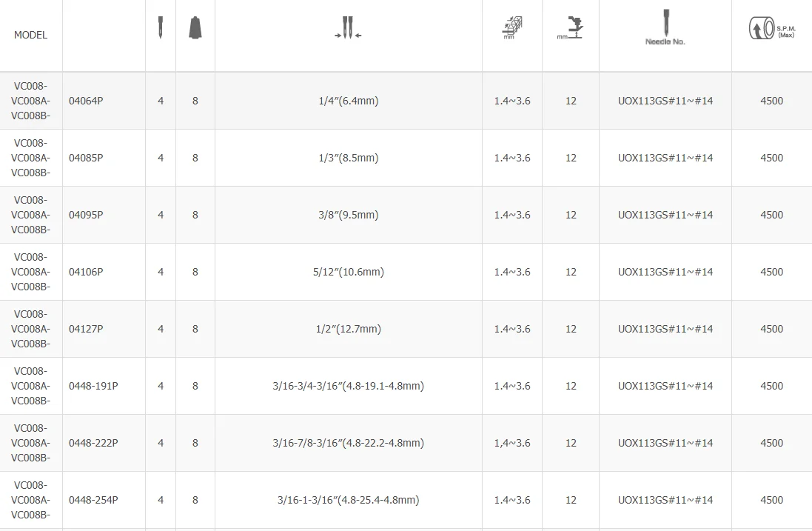Select the 04127P model code

tap(86, 329)
